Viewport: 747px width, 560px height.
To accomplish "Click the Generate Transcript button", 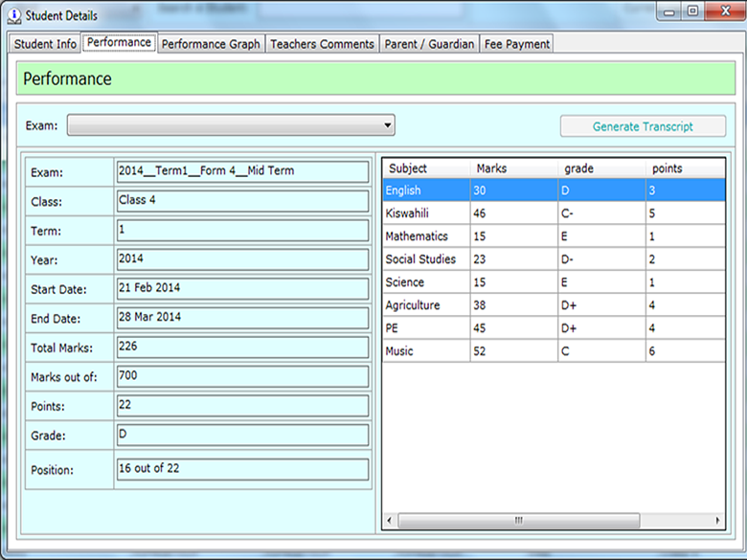I will click(643, 126).
